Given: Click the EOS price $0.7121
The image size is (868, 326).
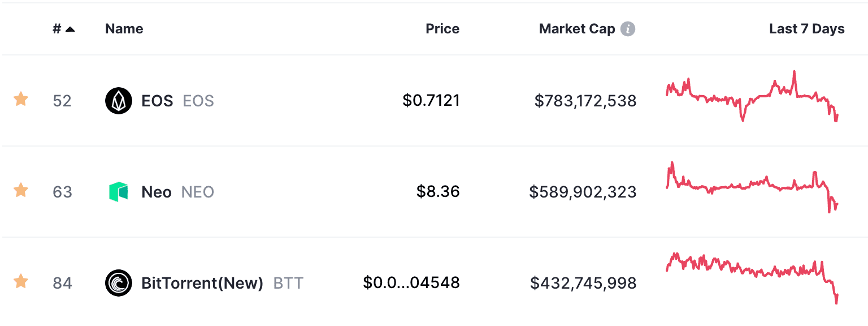Looking at the screenshot, I should pyautogui.click(x=431, y=101).
